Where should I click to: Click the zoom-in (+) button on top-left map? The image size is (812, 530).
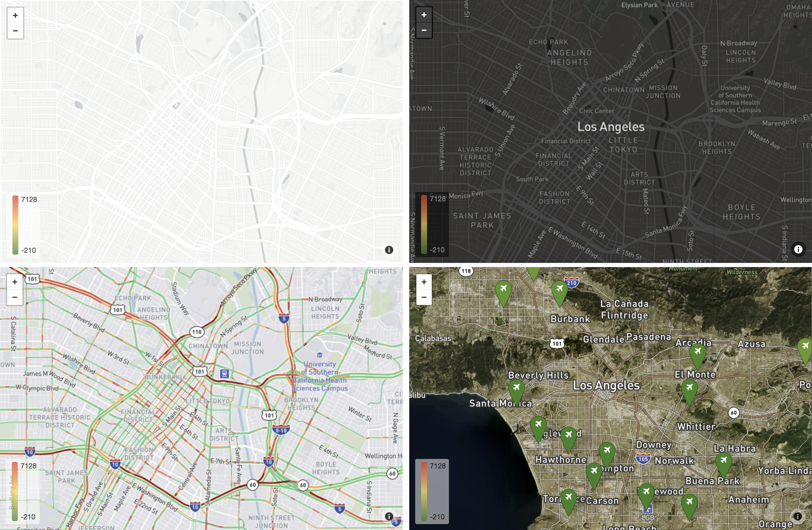tap(15, 15)
